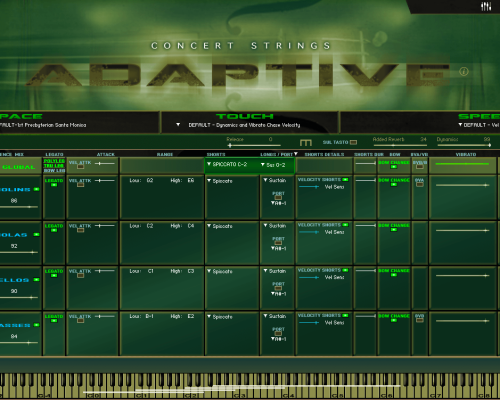Select the POLYLEG legato mode
Viewport: 500px width, 400px height.
click(54, 161)
